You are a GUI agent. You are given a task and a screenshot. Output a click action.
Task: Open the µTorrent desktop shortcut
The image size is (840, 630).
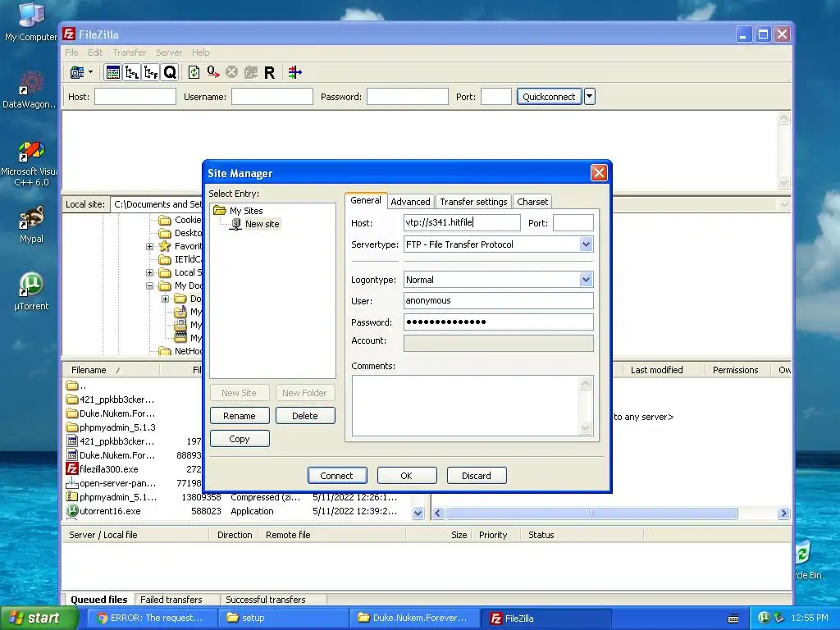pos(31,291)
